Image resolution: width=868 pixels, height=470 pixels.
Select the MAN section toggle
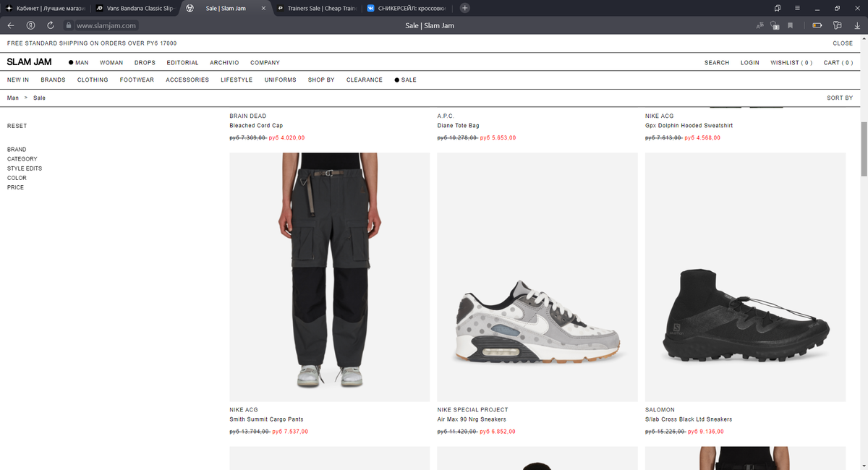tap(79, 63)
